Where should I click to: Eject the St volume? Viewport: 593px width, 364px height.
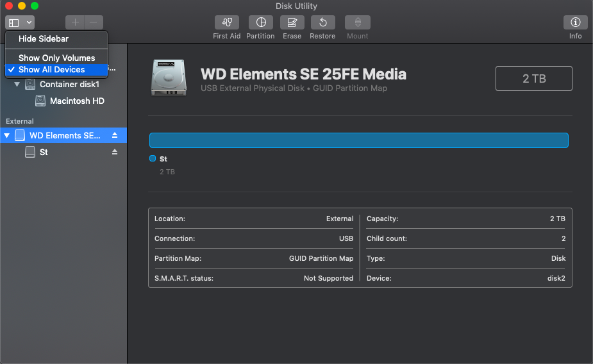[115, 152]
